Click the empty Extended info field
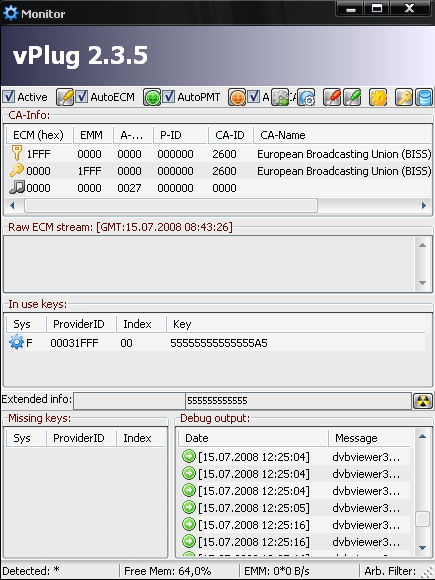This screenshot has height=580, width=435. pyautogui.click(x=129, y=401)
